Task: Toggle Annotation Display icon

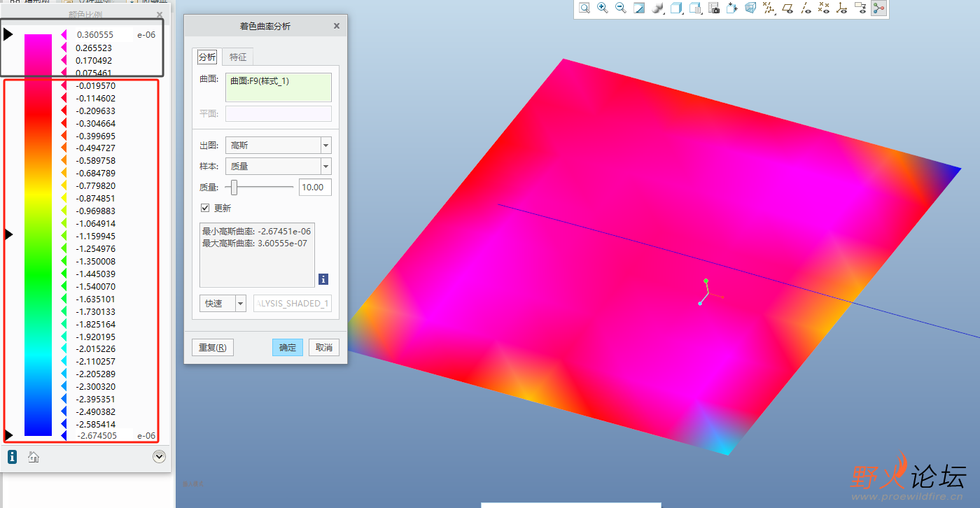Action: coord(860,8)
